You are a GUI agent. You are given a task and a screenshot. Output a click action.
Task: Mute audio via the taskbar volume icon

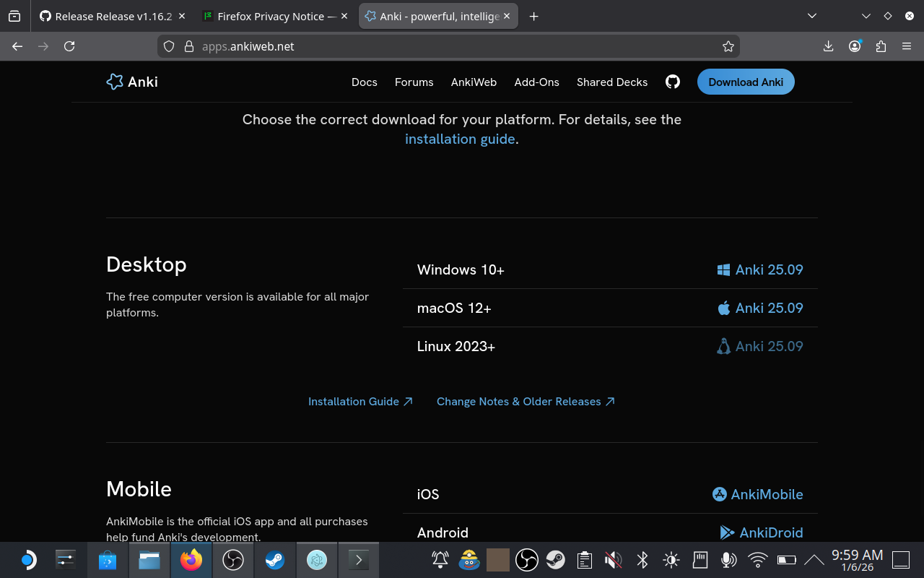pos(613,559)
